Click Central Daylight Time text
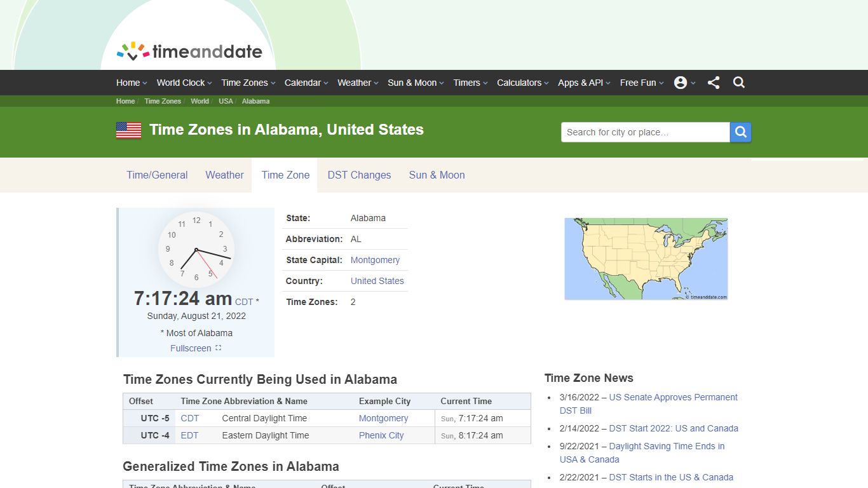 264,418
